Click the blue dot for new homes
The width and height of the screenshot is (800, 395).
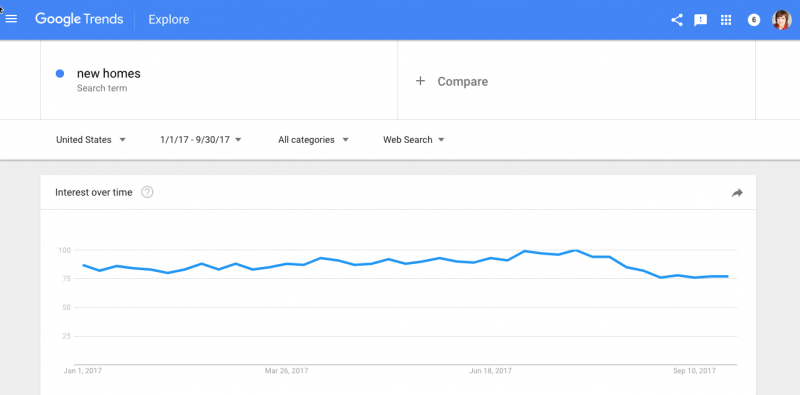pos(60,73)
